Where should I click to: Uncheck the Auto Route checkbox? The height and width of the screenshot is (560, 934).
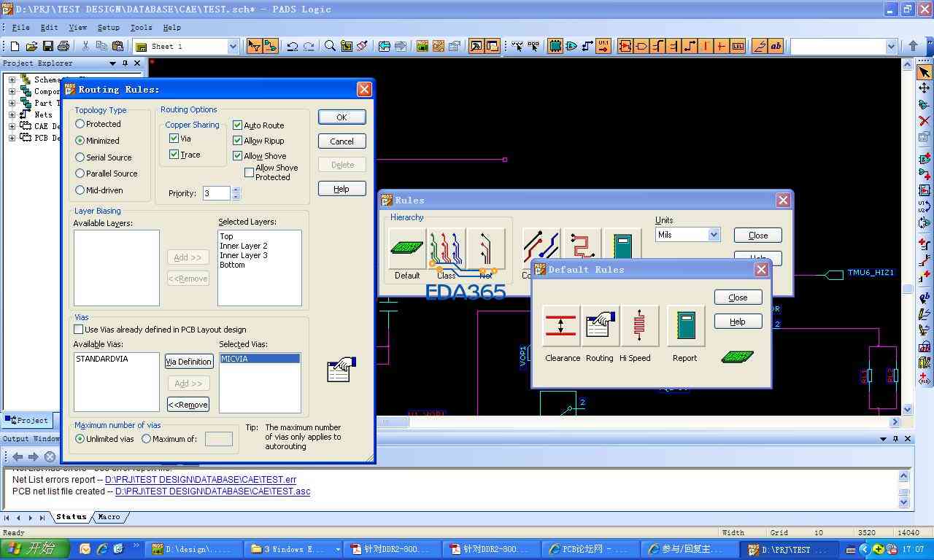coord(238,125)
